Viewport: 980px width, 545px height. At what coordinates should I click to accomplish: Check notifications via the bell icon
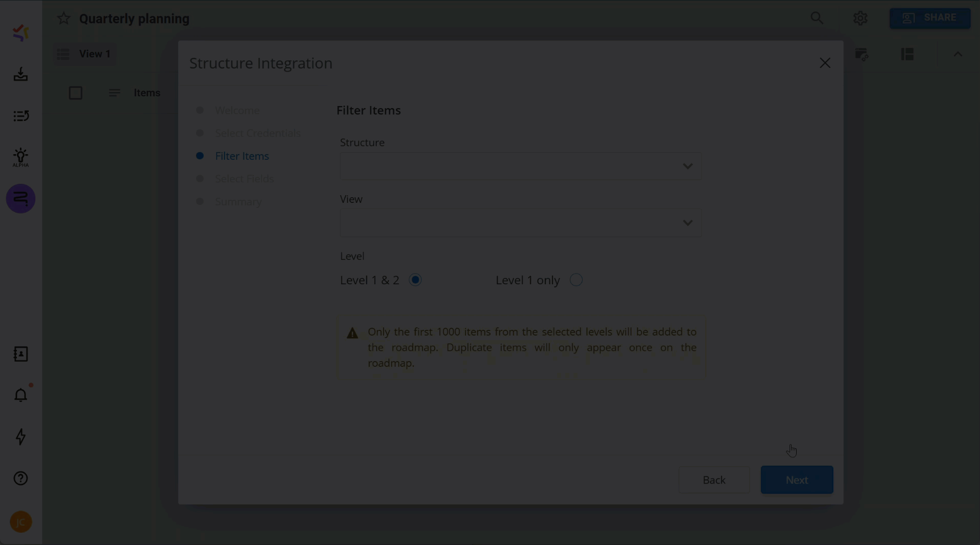point(20,394)
